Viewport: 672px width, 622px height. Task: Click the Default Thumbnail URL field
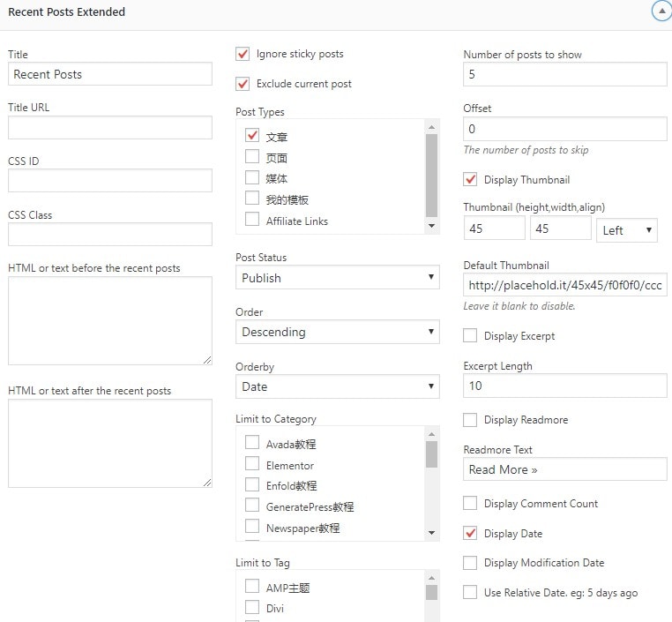tap(564, 285)
